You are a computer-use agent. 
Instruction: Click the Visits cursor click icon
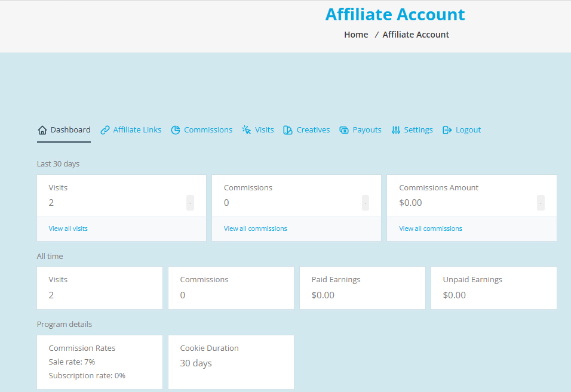click(247, 130)
